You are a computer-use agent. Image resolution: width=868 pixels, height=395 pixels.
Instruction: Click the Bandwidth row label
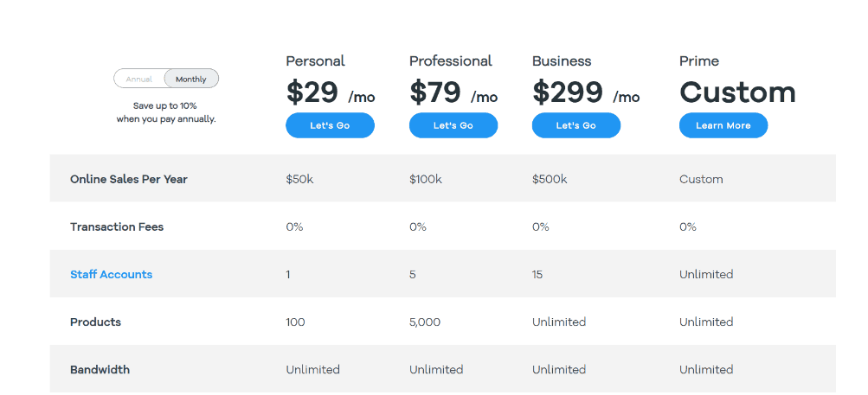(100, 370)
